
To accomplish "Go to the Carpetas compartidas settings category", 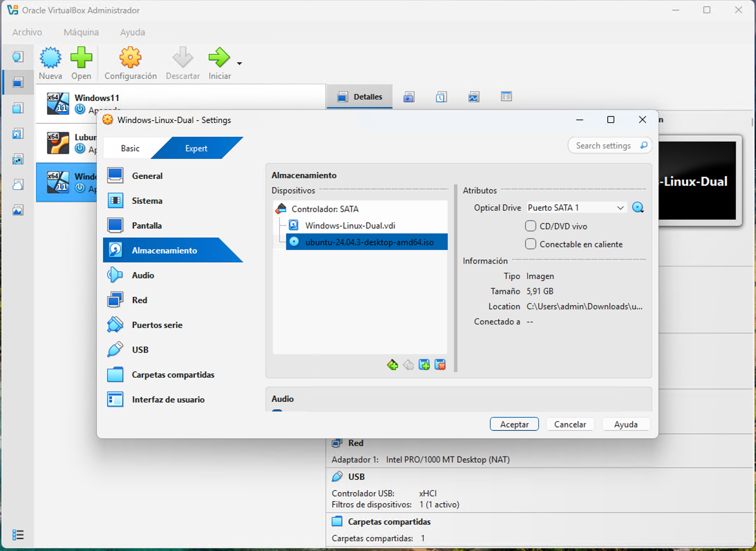I will (x=173, y=375).
